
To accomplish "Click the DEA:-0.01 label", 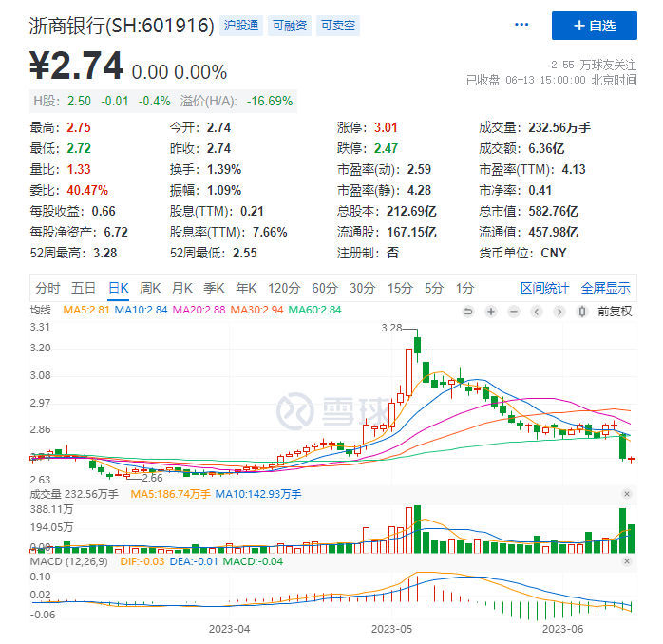I will click(194, 561).
